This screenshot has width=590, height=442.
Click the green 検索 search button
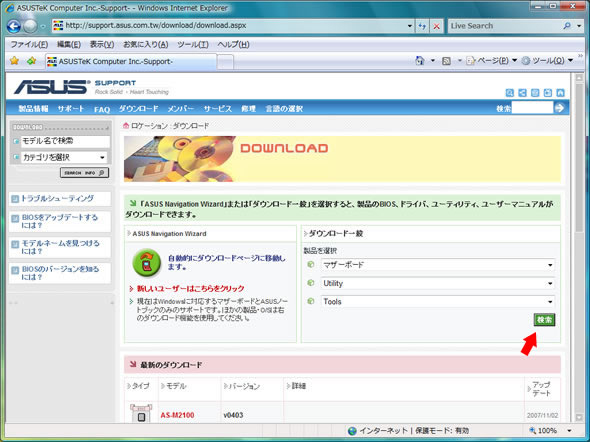(x=544, y=320)
